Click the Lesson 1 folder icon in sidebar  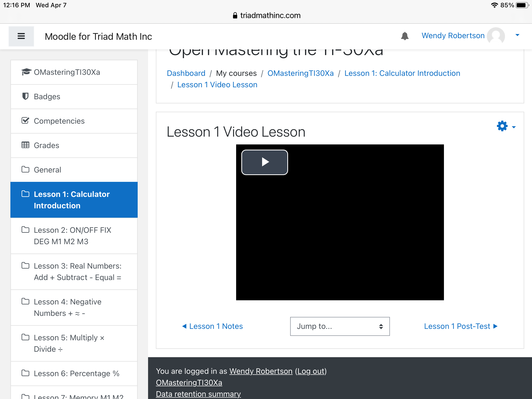coord(25,194)
